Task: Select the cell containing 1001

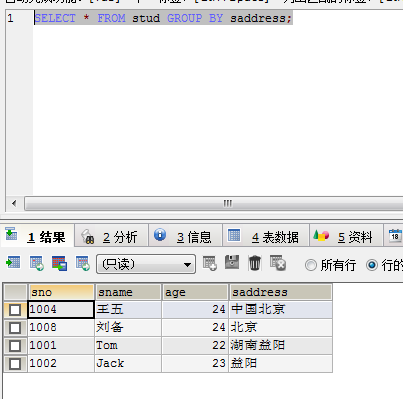Action: (x=61, y=346)
